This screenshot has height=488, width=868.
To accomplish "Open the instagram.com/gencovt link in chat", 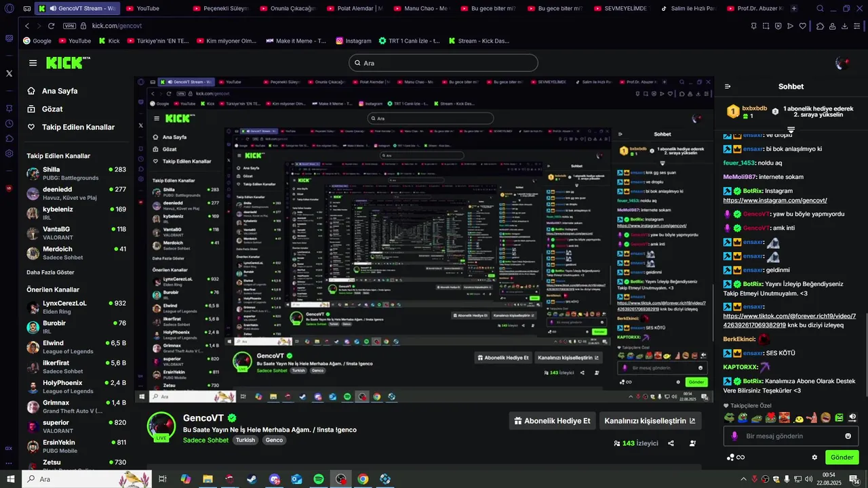I will [775, 201].
